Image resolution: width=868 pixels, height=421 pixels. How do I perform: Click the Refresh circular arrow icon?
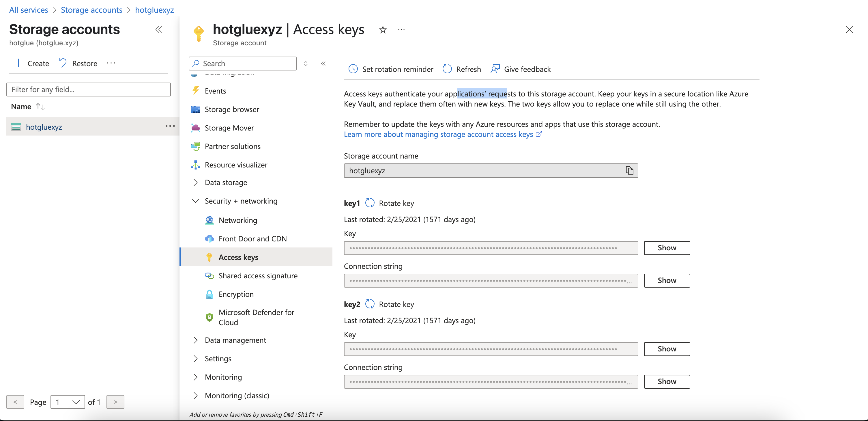[x=447, y=69]
